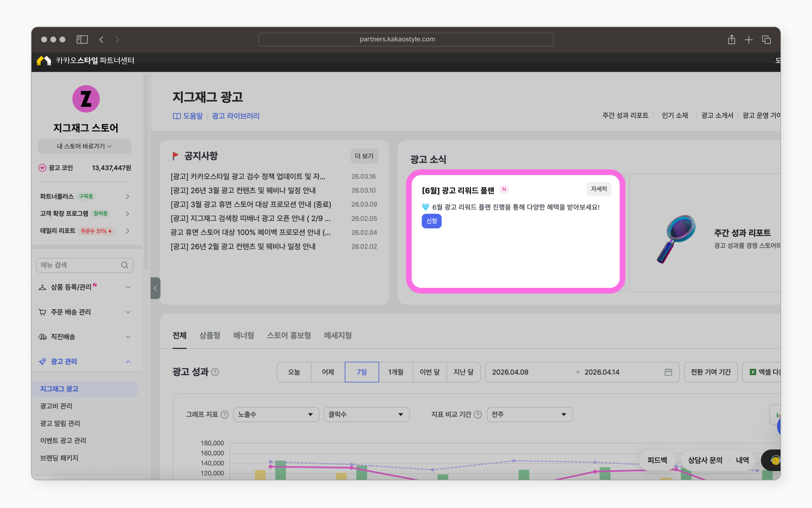The image size is (812, 508).
Task: Go back using browser back arrow
Action: 101,39
